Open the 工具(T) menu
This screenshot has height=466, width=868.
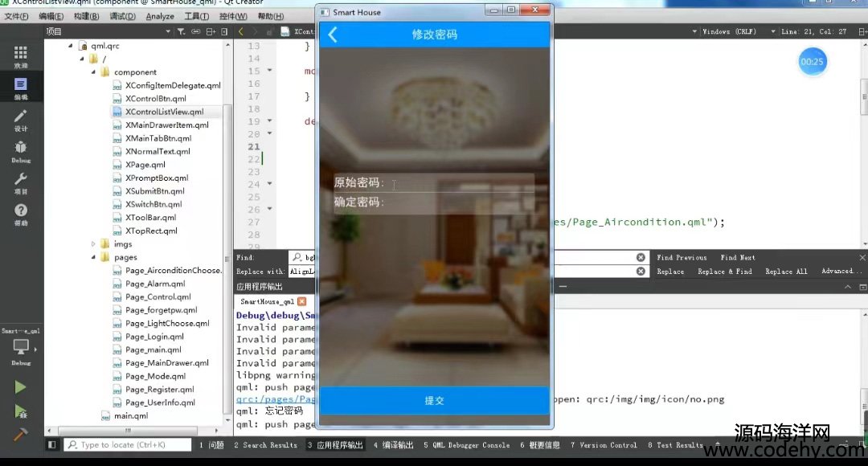(x=197, y=16)
